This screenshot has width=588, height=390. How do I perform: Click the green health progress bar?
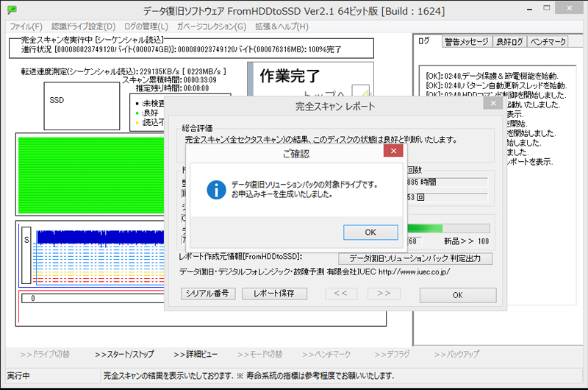click(448, 228)
